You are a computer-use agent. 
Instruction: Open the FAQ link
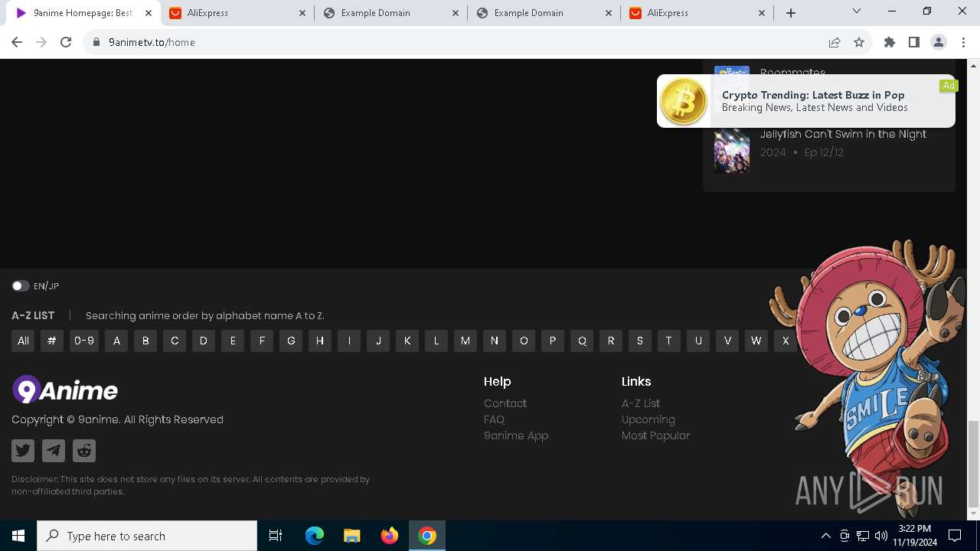(494, 419)
